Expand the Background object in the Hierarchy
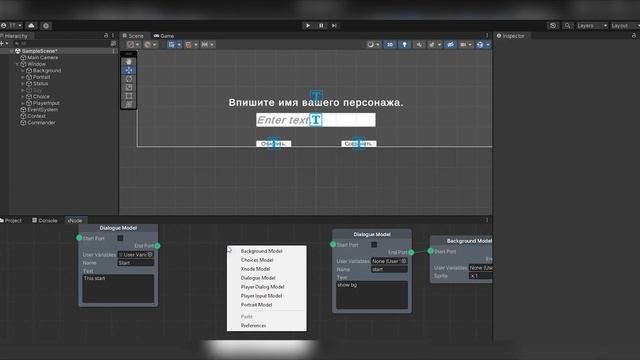This screenshot has height=360, width=640. (x=23, y=71)
